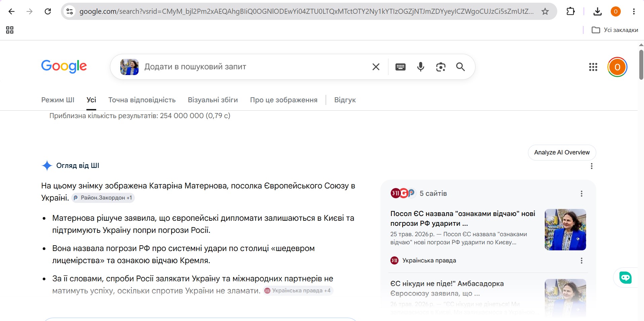Reload the current page
Viewport: 644px width, 321px height.
click(x=48, y=11)
